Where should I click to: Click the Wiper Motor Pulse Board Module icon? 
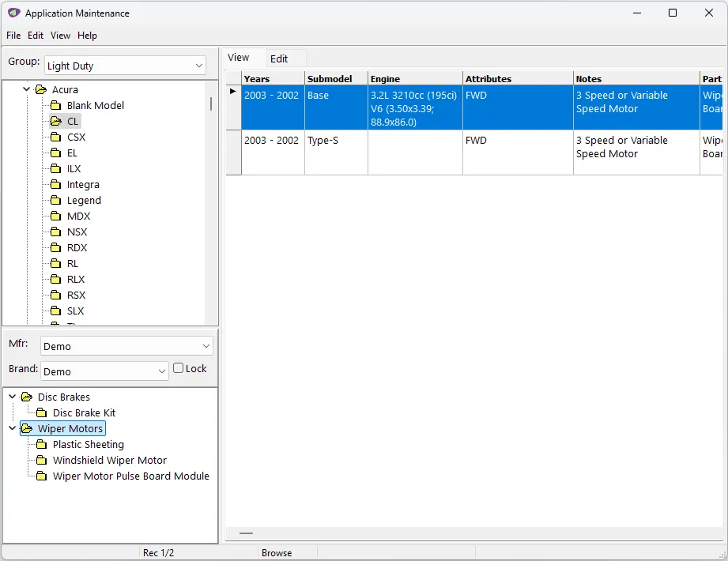point(41,476)
